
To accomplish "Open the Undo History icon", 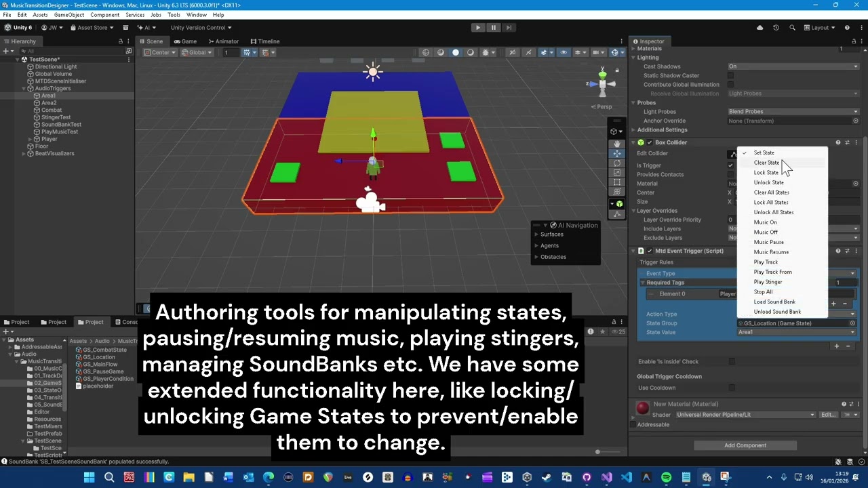I will click(x=776, y=28).
